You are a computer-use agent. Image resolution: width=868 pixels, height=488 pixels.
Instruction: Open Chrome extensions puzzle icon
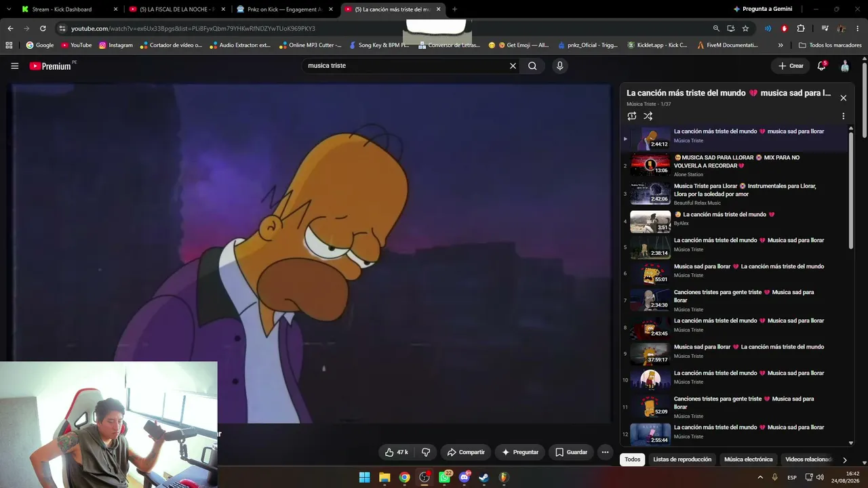[801, 28]
